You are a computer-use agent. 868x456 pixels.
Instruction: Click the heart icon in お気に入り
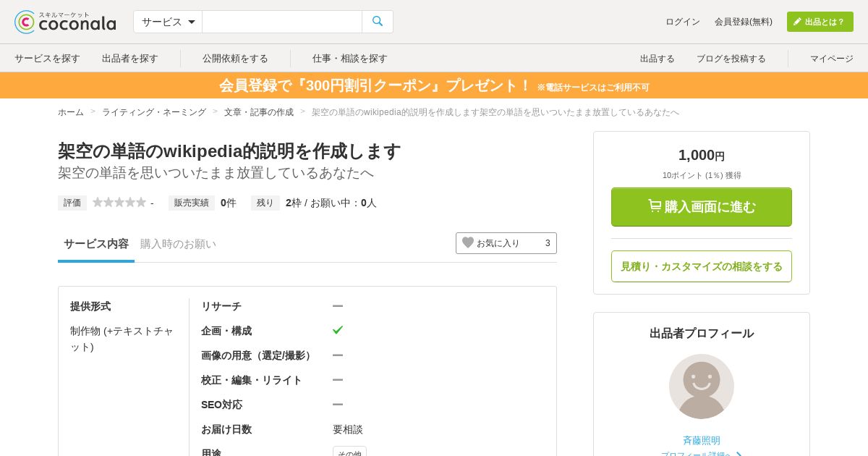(468, 242)
